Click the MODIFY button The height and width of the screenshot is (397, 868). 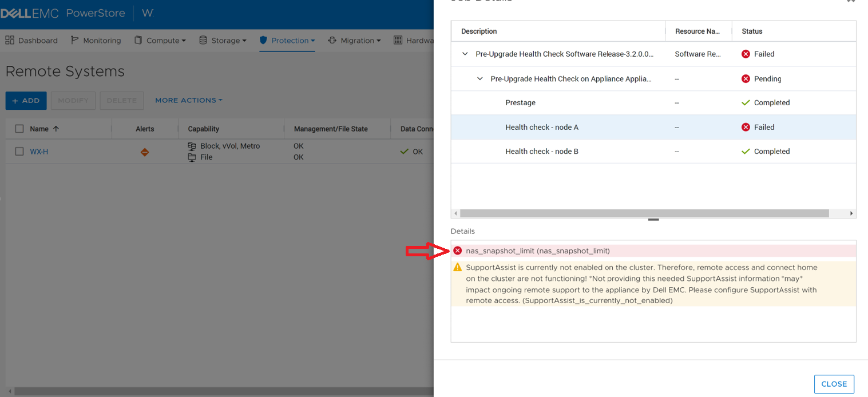pyautogui.click(x=73, y=101)
